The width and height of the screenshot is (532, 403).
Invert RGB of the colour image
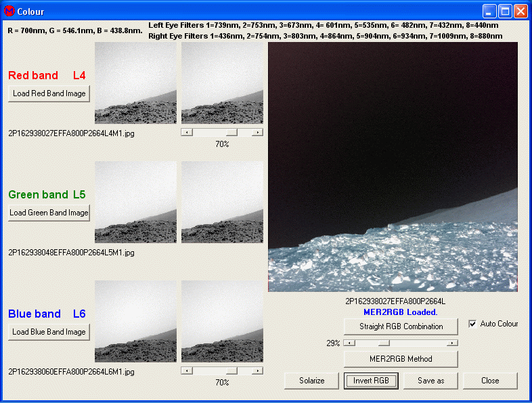click(371, 381)
